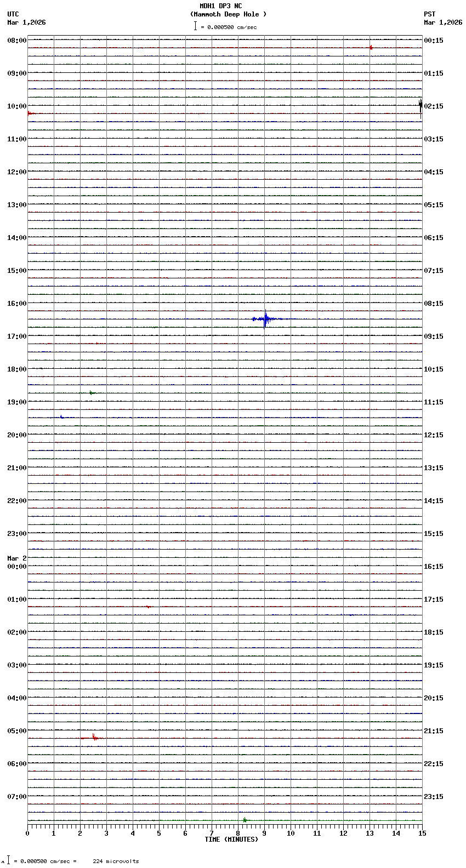
Task: Select the Mammoth Deep Hole subtitle
Action: coord(228,14)
